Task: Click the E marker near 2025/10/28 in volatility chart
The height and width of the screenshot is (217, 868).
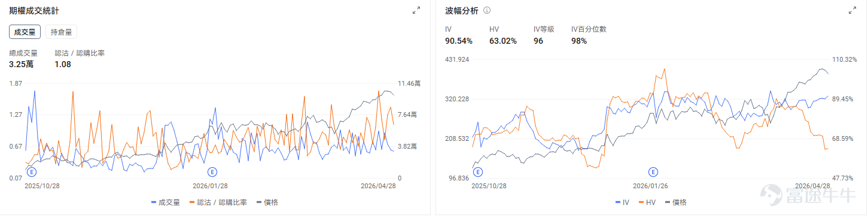Action: pyautogui.click(x=477, y=173)
